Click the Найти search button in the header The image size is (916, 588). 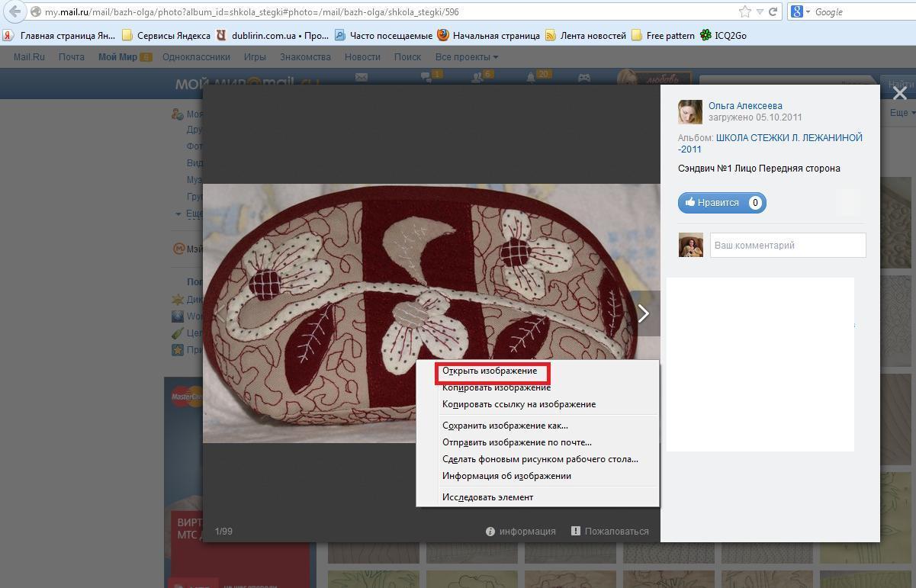(900, 85)
